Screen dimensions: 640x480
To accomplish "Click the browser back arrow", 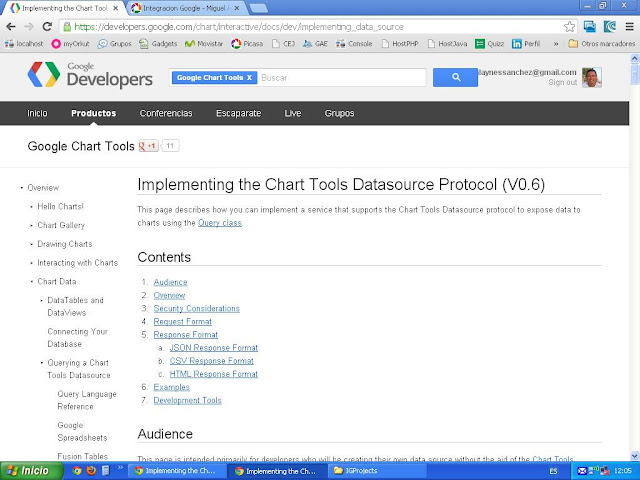I will (11, 27).
